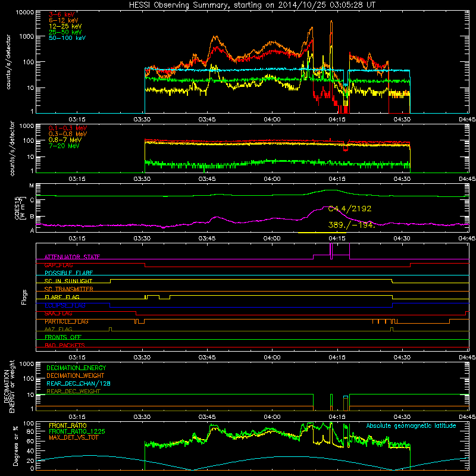
Task: Click the M class tick in GOES panel
Action: point(32,186)
